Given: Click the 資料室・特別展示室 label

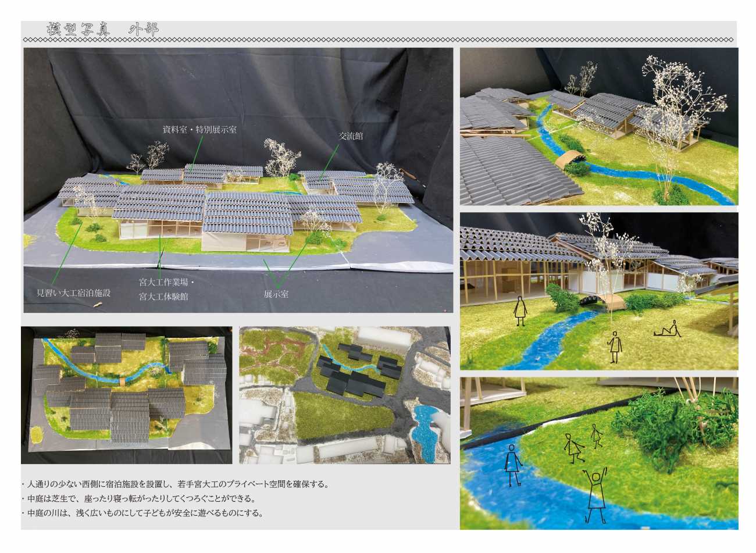Looking at the screenshot, I should [x=199, y=130].
